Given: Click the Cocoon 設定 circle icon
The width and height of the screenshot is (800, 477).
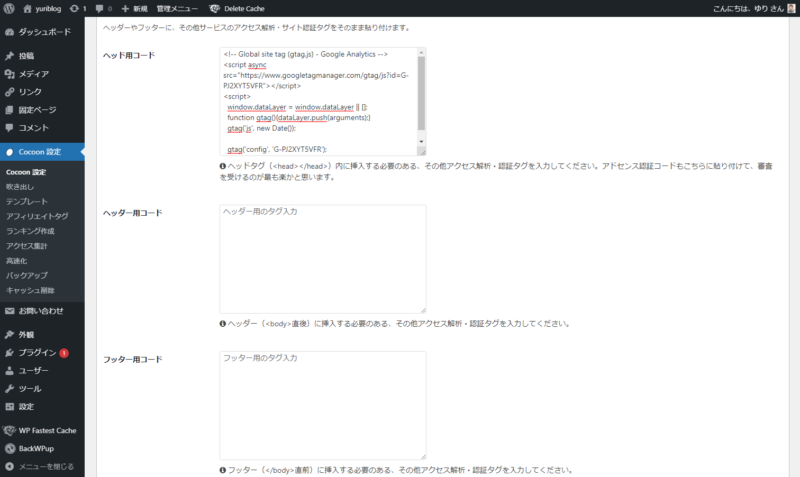Looking at the screenshot, I should click(9, 152).
